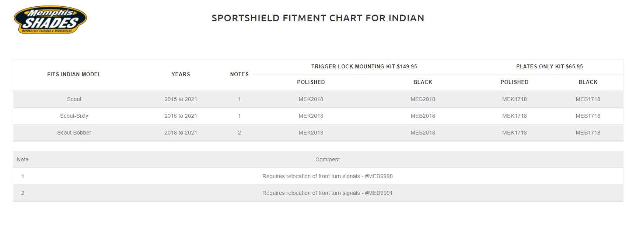Click the Note header in the lower table
The image size is (644, 229).
coord(23,159)
